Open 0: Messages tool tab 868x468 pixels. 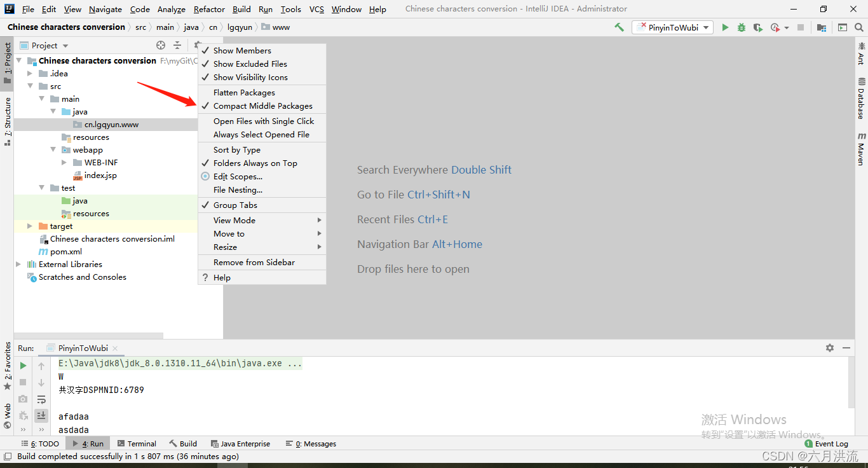coord(311,444)
